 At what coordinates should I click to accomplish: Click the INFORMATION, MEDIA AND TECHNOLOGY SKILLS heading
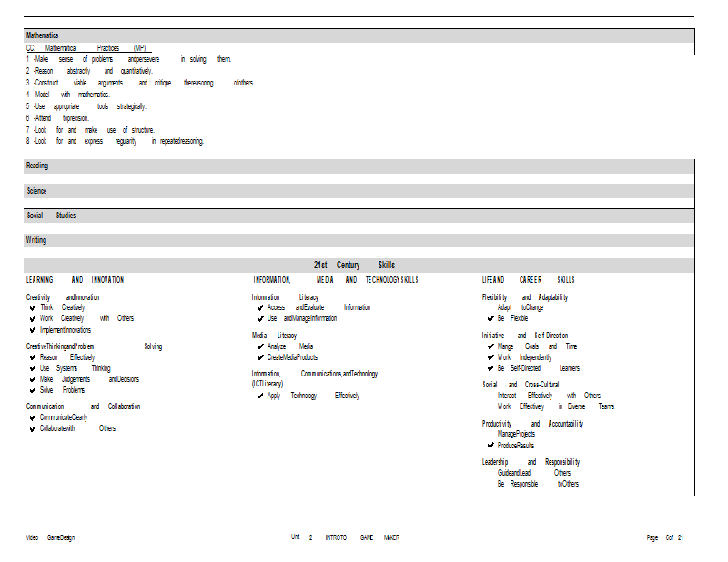[x=336, y=280]
